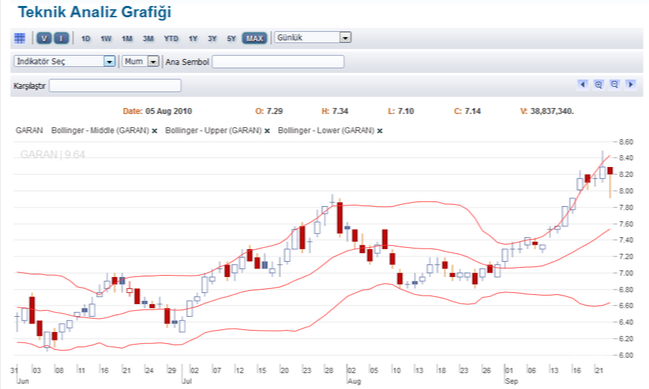Viewport: 649px width, 389px height.
Task: Select the 1W range button
Action: point(106,38)
